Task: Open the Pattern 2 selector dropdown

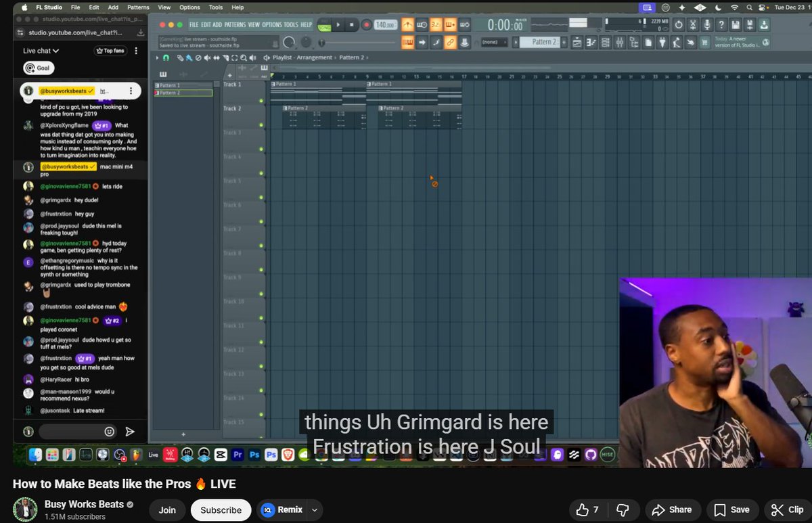Action: [541, 42]
